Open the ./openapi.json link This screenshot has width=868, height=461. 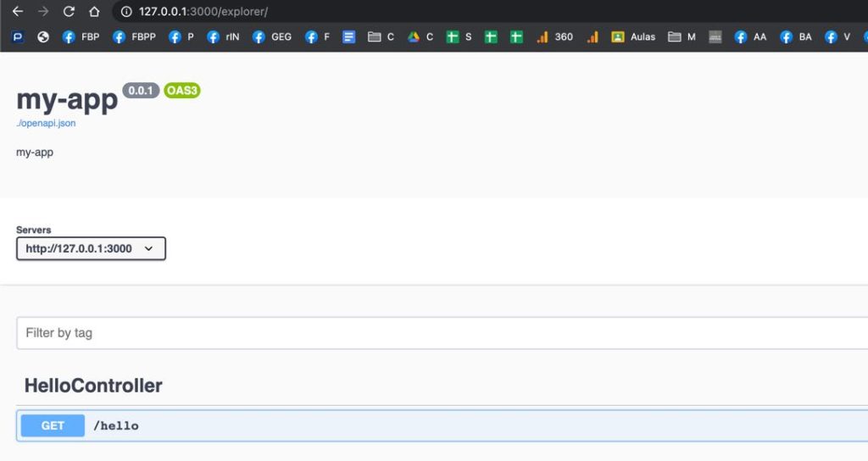(46, 124)
